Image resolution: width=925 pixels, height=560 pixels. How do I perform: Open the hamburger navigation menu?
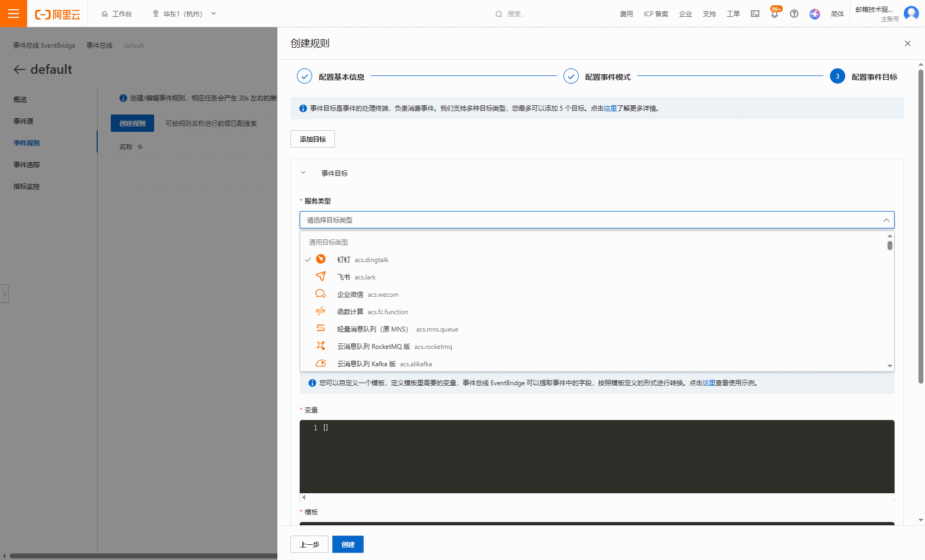(14, 14)
